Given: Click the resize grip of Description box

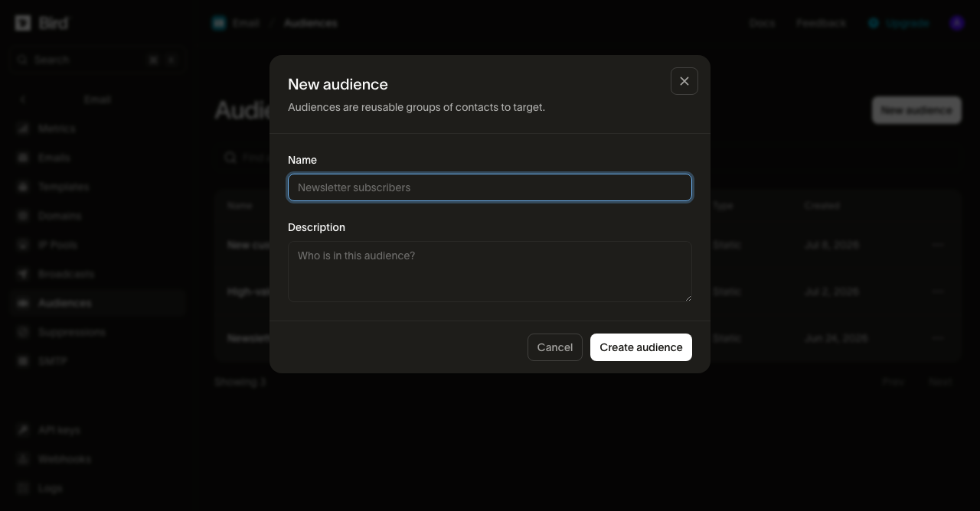Looking at the screenshot, I should pos(688,298).
